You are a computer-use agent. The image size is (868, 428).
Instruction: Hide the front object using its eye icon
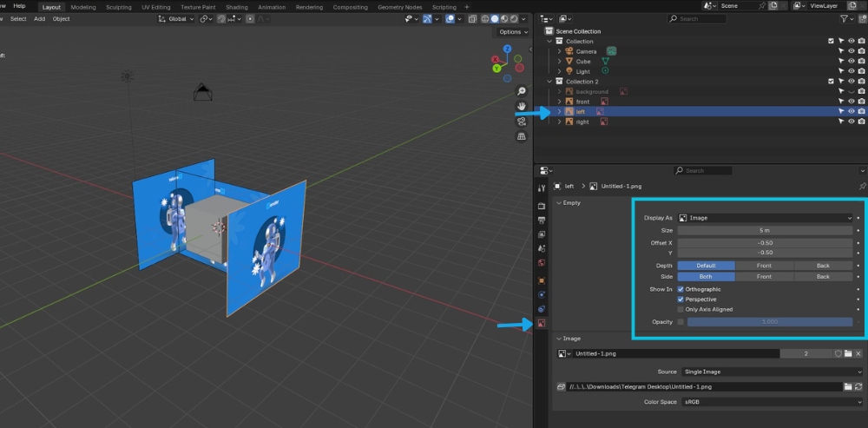point(851,102)
